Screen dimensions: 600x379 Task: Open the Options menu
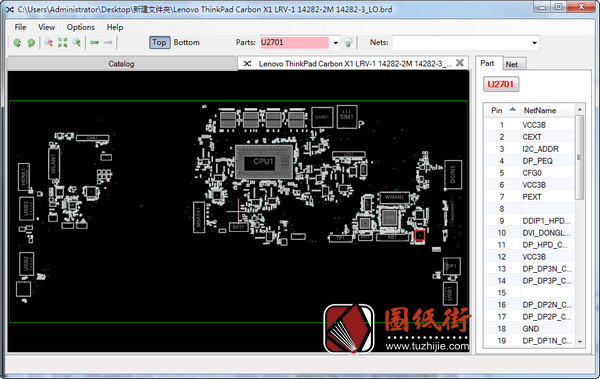pyautogui.click(x=80, y=27)
